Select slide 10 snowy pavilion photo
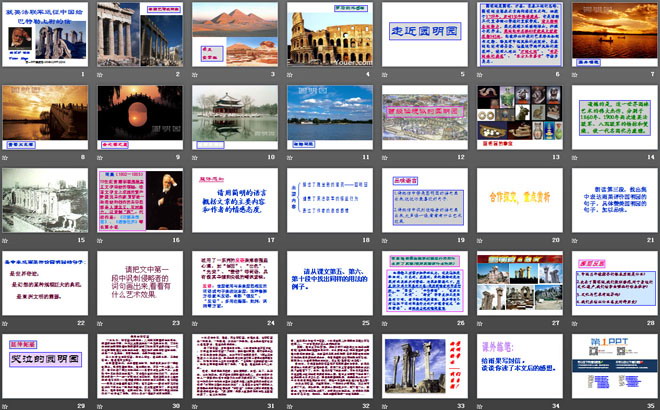 (x=235, y=117)
